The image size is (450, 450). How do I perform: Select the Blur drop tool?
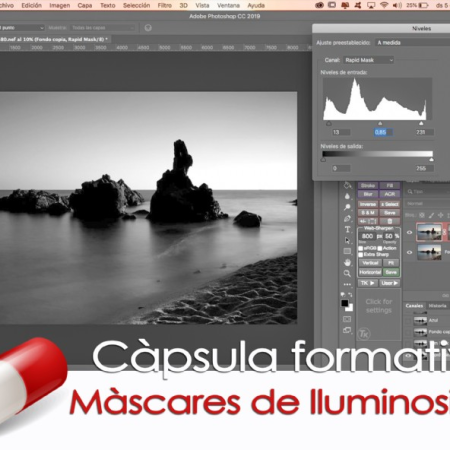[x=347, y=196]
